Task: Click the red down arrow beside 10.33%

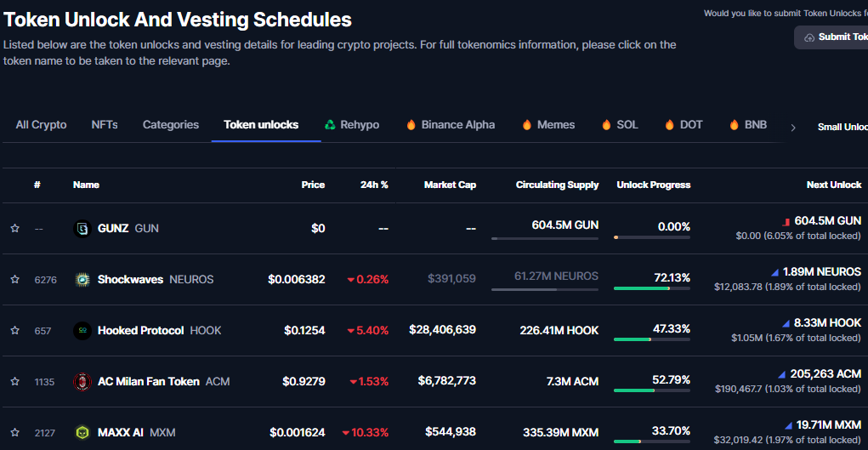Action: pos(345,433)
